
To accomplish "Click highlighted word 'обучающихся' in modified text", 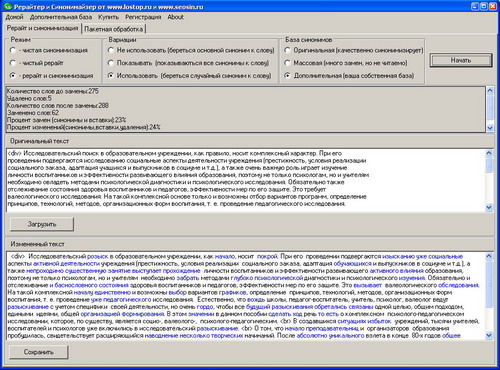I will [x=353, y=264].
